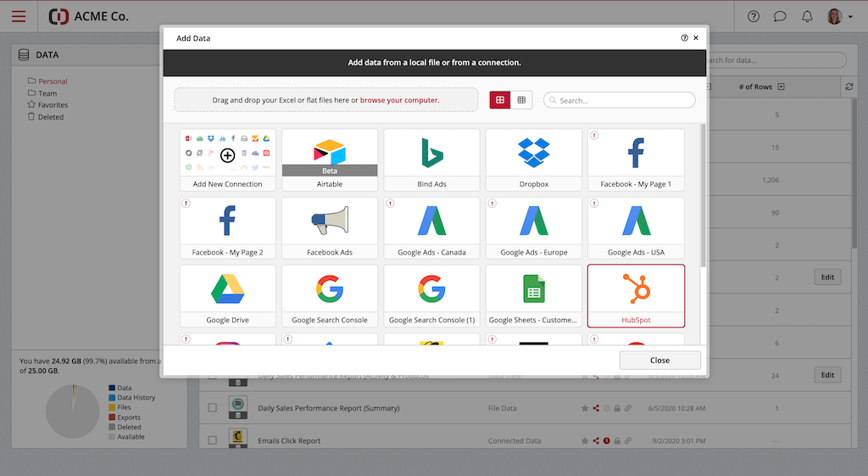Open help icon in Add Data dialog
868x476 pixels.
(684, 37)
